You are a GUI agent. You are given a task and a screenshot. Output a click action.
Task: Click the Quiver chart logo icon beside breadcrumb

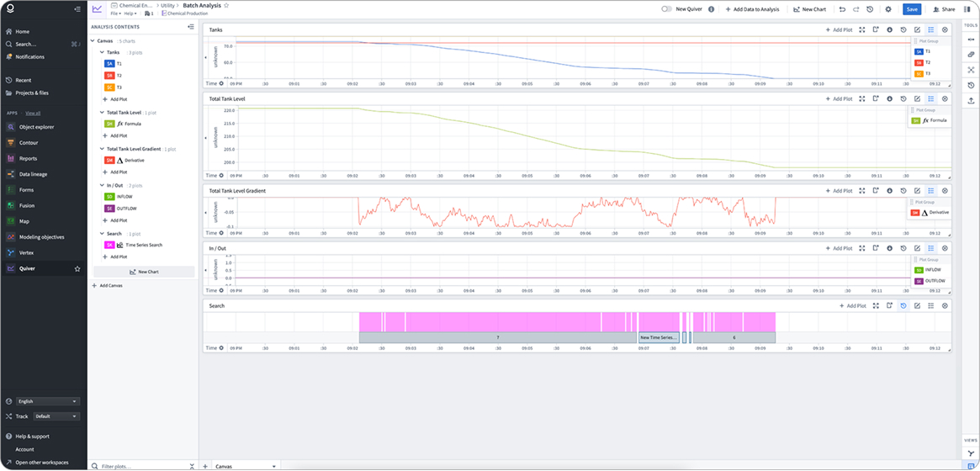point(97,8)
